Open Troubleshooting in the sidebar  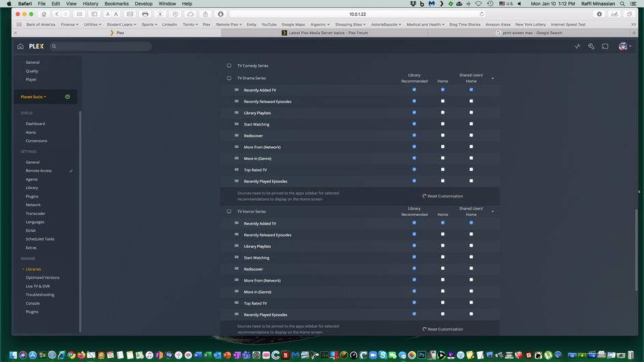40,294
